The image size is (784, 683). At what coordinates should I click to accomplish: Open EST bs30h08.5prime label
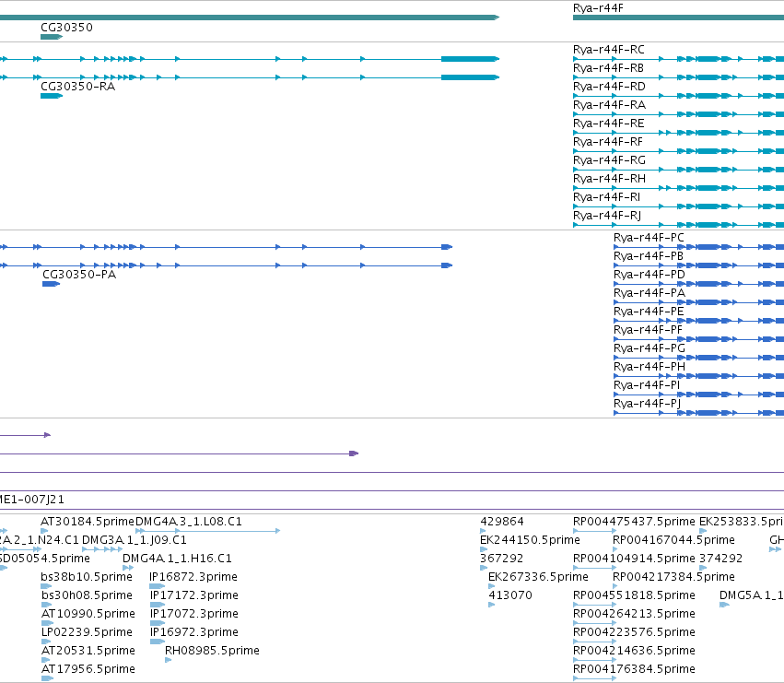(87, 595)
